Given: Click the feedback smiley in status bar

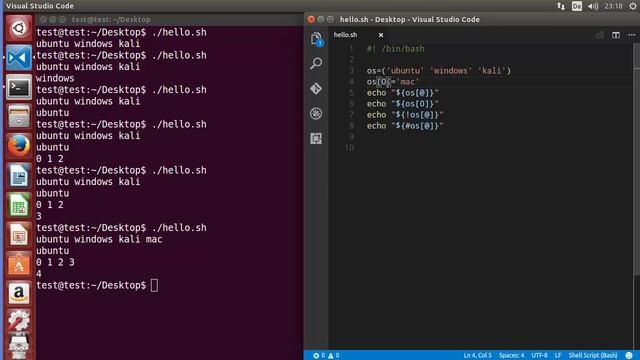Looking at the screenshot, I should coord(629,355).
